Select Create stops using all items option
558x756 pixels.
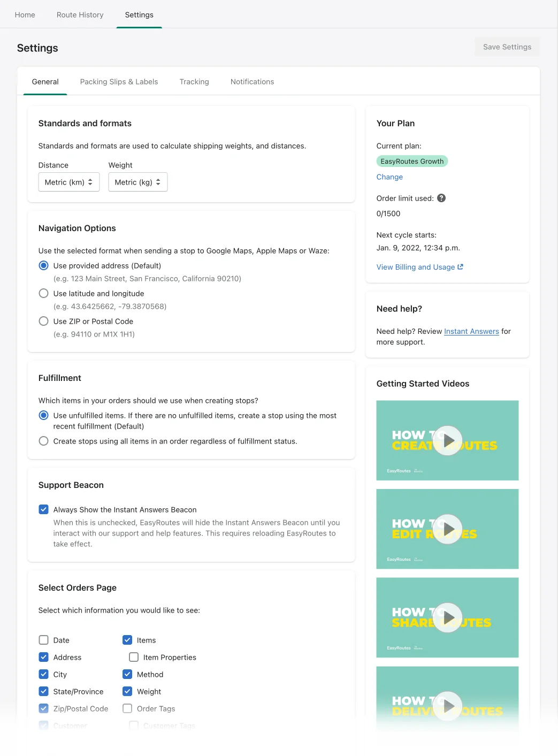[44, 441]
